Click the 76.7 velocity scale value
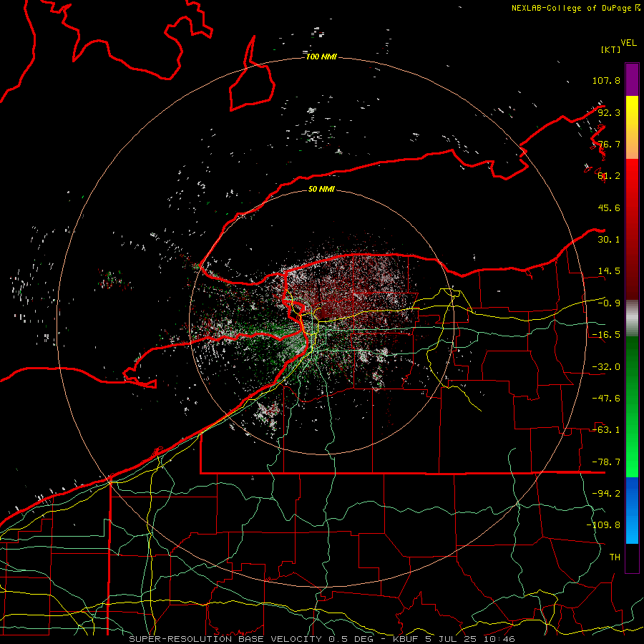This screenshot has height=644, width=644. point(609,144)
